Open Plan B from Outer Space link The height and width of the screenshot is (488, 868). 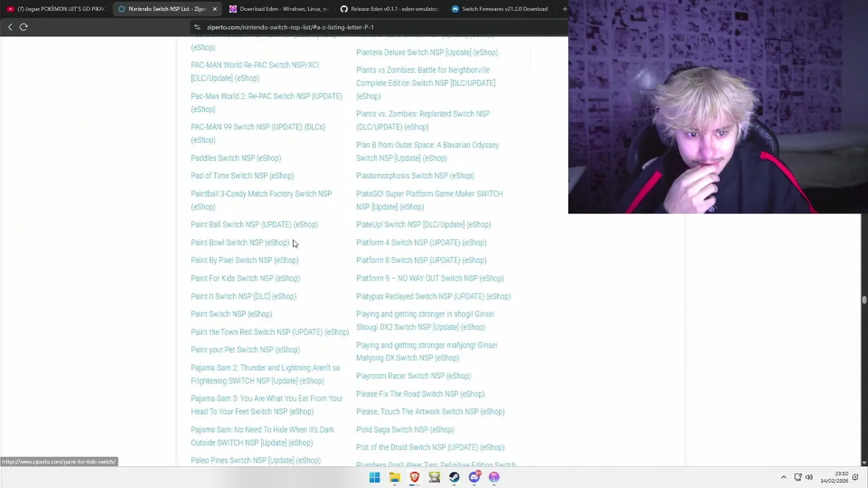427,152
